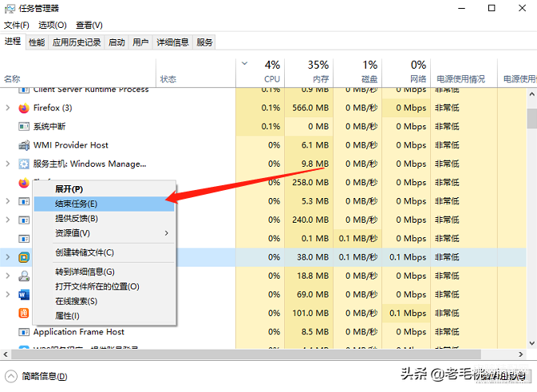The width and height of the screenshot is (537, 392).
Task: Click the Word process icon
Action: pos(24,295)
